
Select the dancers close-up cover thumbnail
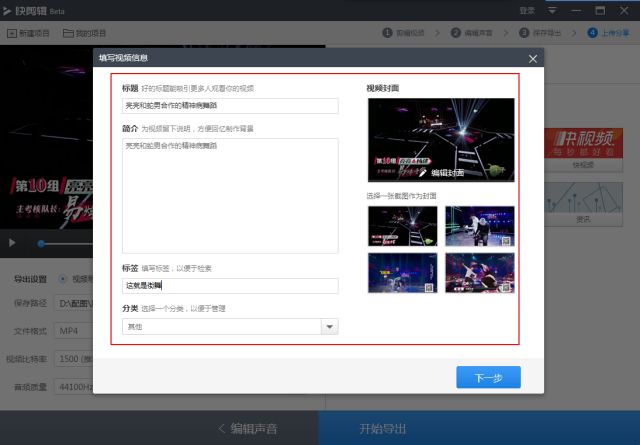pyautogui.click(x=480, y=226)
